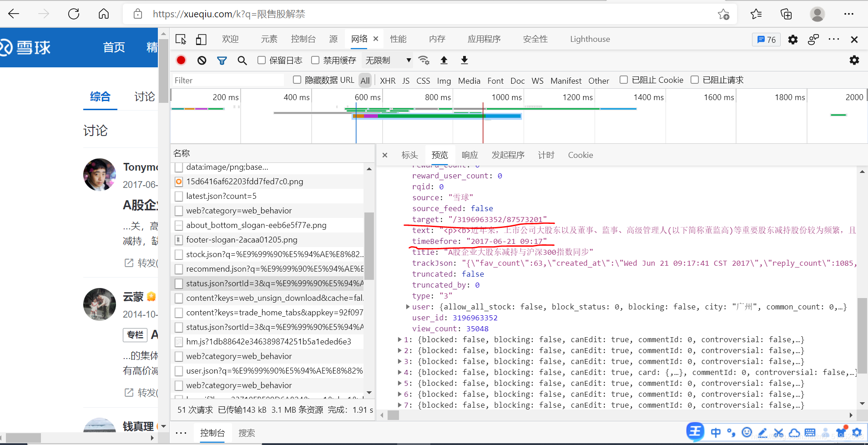
Task: Expand the user object in preview
Action: point(408,307)
